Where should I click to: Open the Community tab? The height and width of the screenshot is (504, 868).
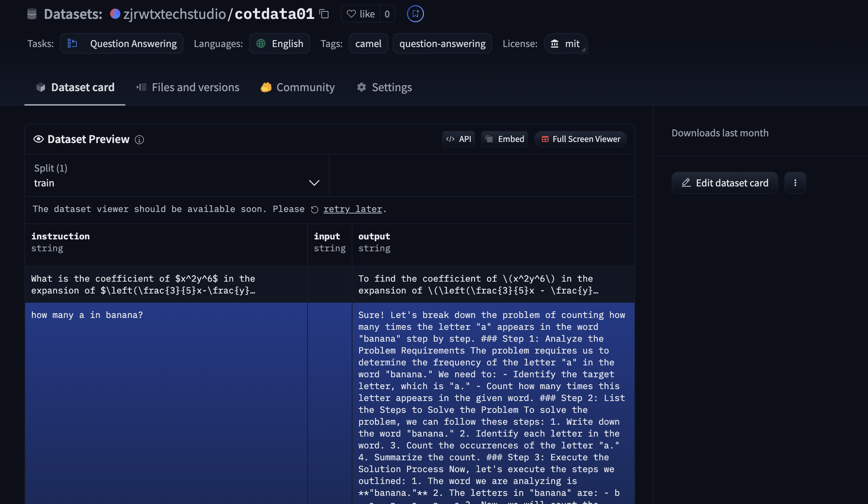tap(298, 87)
